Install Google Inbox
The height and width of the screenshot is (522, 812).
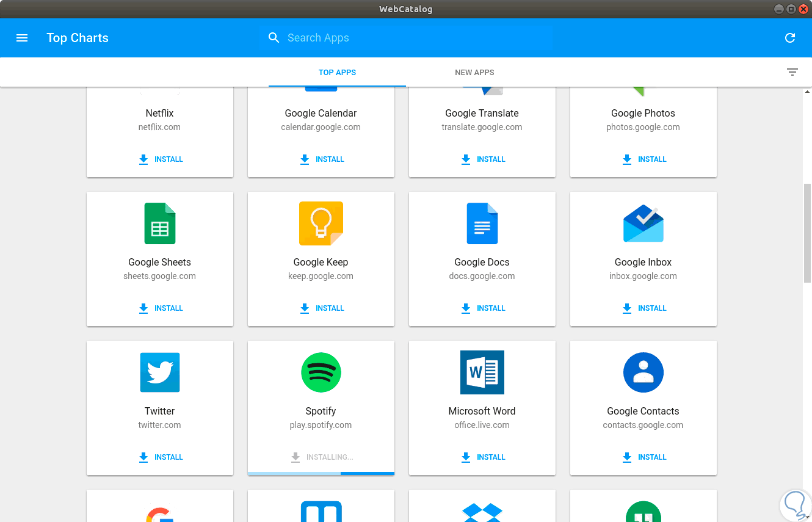643,308
